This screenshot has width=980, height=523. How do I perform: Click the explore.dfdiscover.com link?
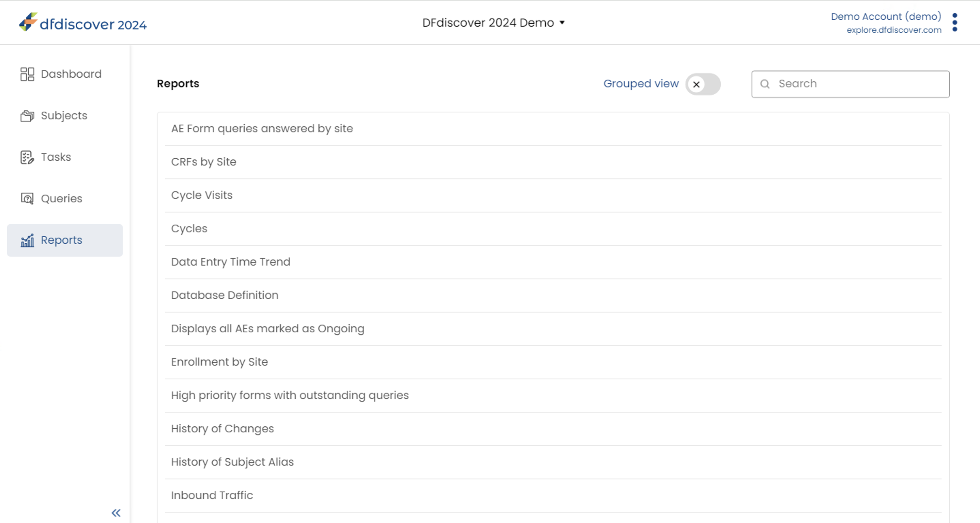(x=894, y=30)
